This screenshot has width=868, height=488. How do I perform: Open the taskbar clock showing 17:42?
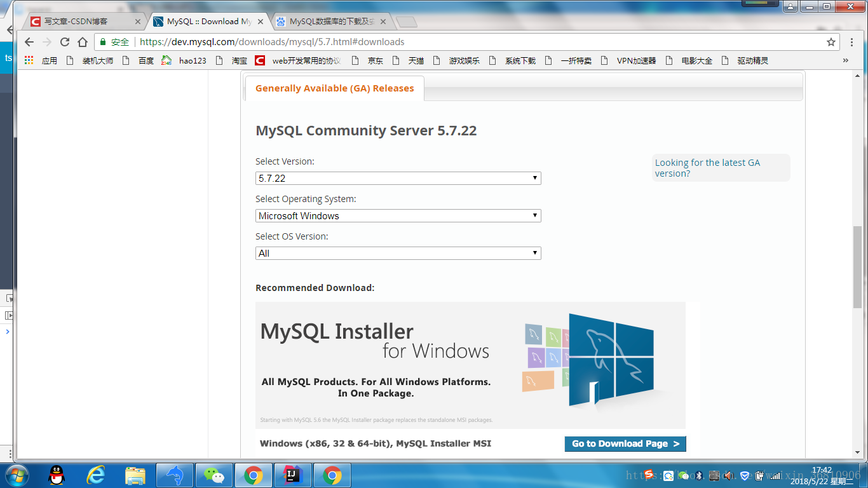coord(821,476)
